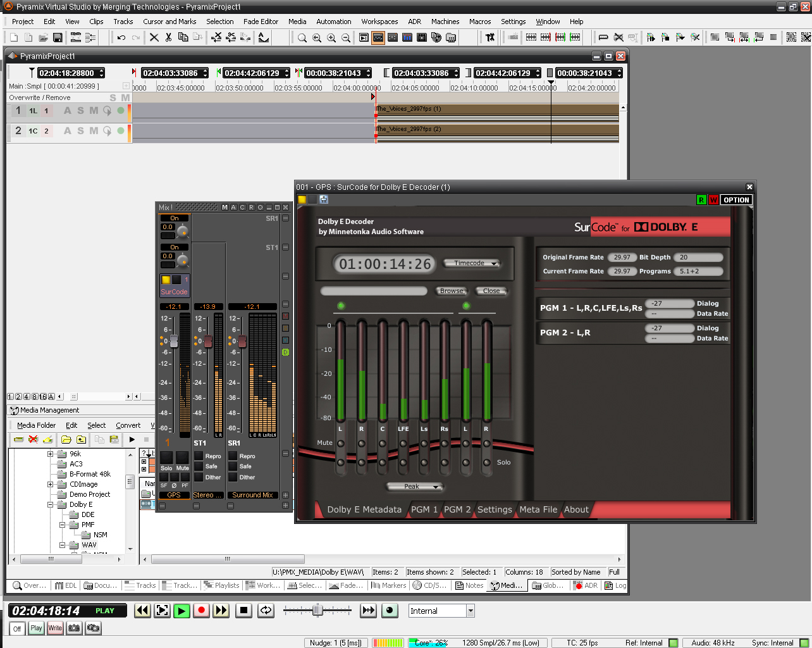812x648 pixels.
Task: Click the yellow square icon in SurCode window
Action: pos(302,199)
